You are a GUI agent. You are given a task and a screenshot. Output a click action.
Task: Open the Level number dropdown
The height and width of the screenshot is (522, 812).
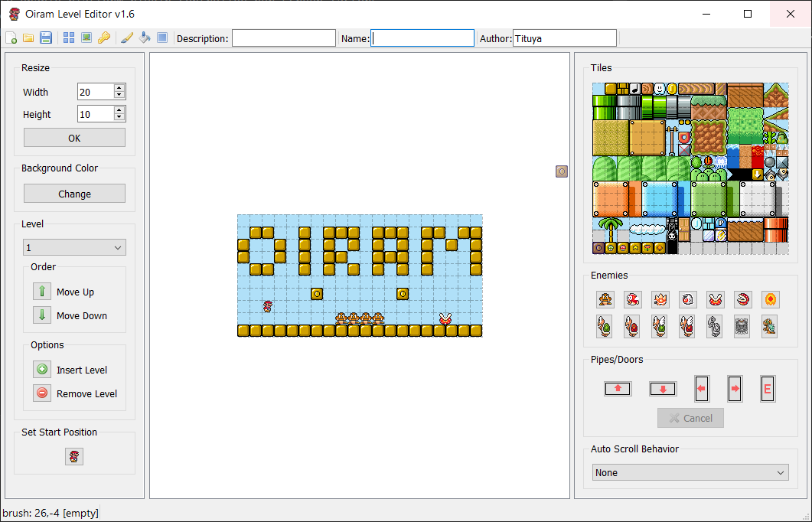pyautogui.click(x=74, y=247)
